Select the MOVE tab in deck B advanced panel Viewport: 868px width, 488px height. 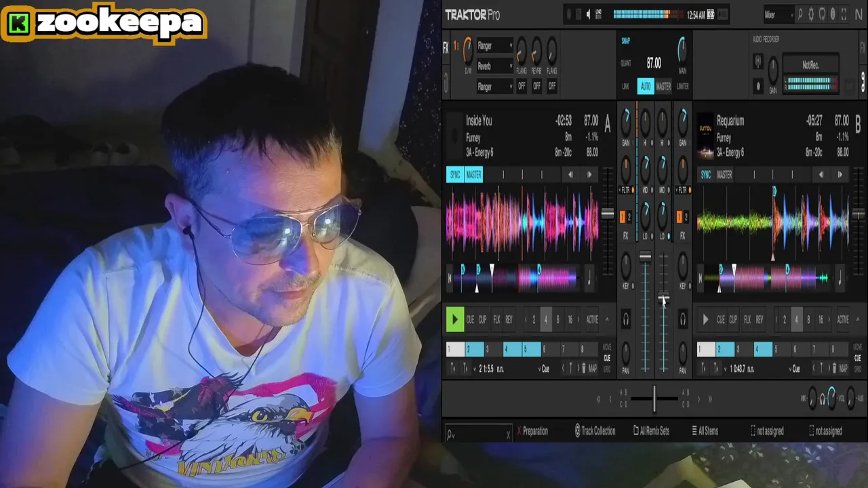coord(858,348)
